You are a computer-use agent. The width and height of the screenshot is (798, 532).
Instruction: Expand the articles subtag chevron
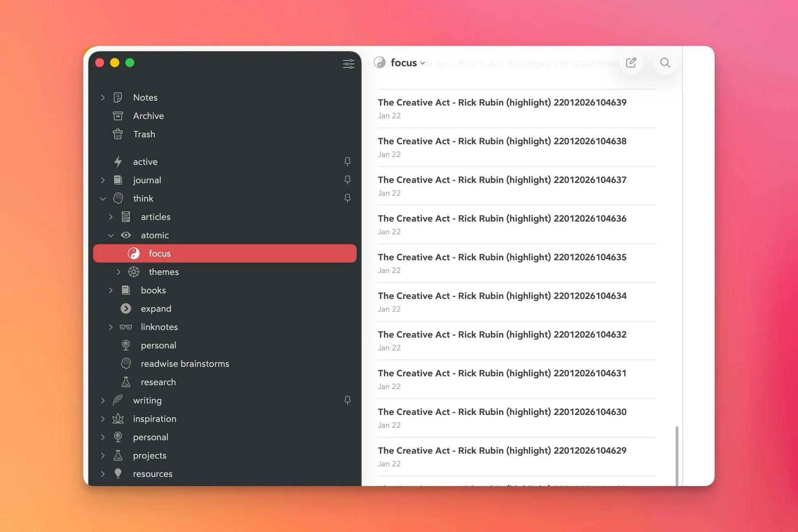[x=111, y=217]
